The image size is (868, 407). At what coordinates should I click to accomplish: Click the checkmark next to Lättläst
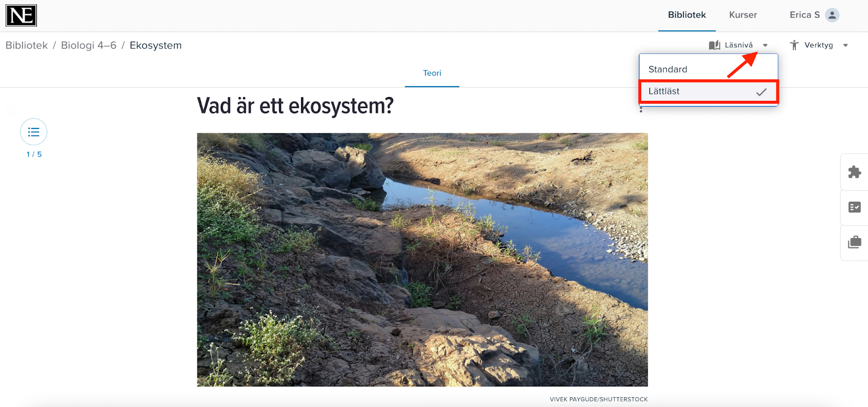pyautogui.click(x=761, y=92)
